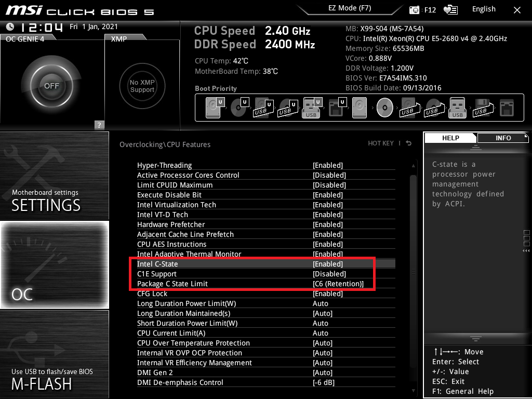Toggle the XMP profile button

142,86
